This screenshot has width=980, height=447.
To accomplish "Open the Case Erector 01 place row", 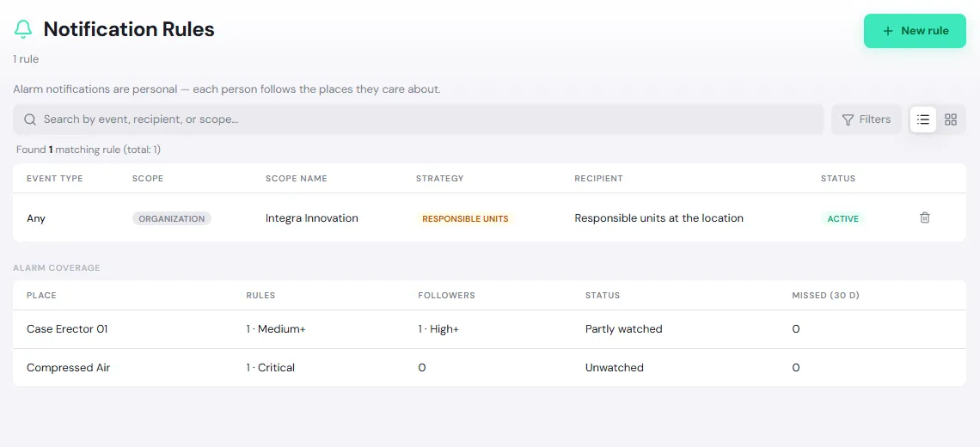I will coord(489,329).
